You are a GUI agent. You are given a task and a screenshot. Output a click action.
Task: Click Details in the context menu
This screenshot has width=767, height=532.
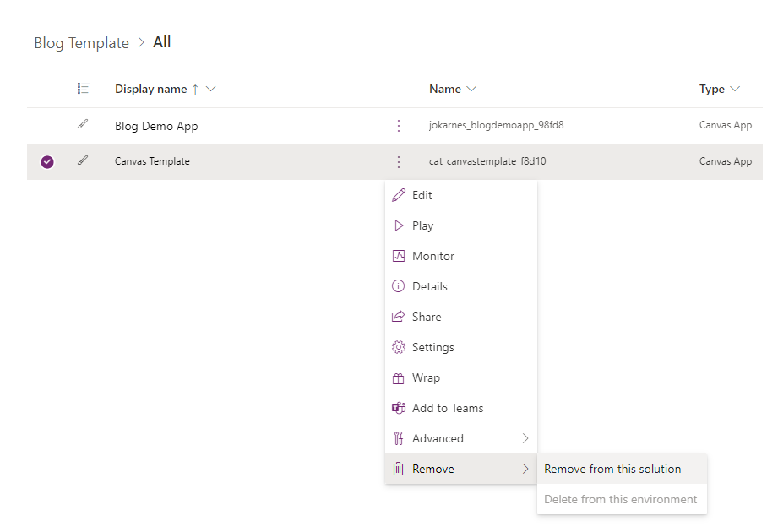pyautogui.click(x=429, y=286)
